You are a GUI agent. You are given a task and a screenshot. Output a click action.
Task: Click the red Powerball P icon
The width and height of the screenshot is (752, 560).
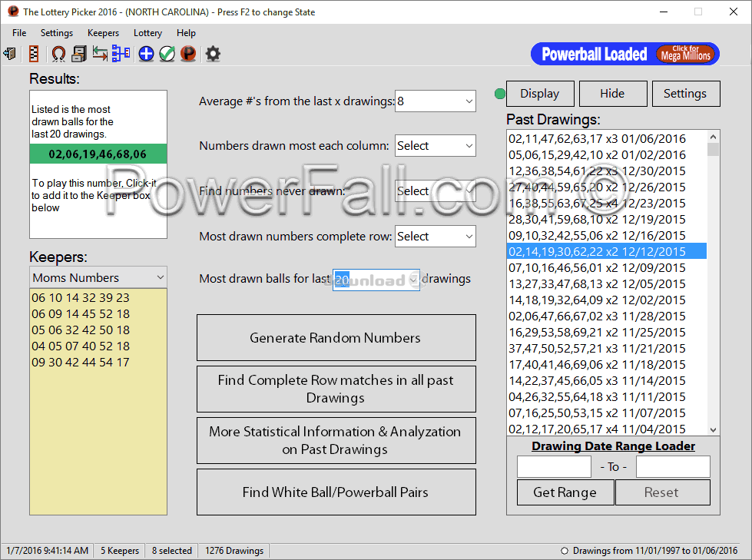pyautogui.click(x=188, y=54)
